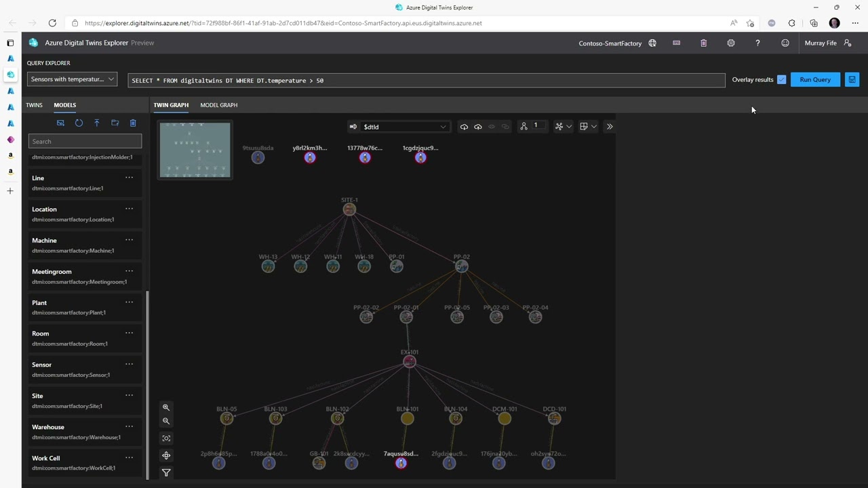Switch to the Twin Graph tab

(171, 105)
